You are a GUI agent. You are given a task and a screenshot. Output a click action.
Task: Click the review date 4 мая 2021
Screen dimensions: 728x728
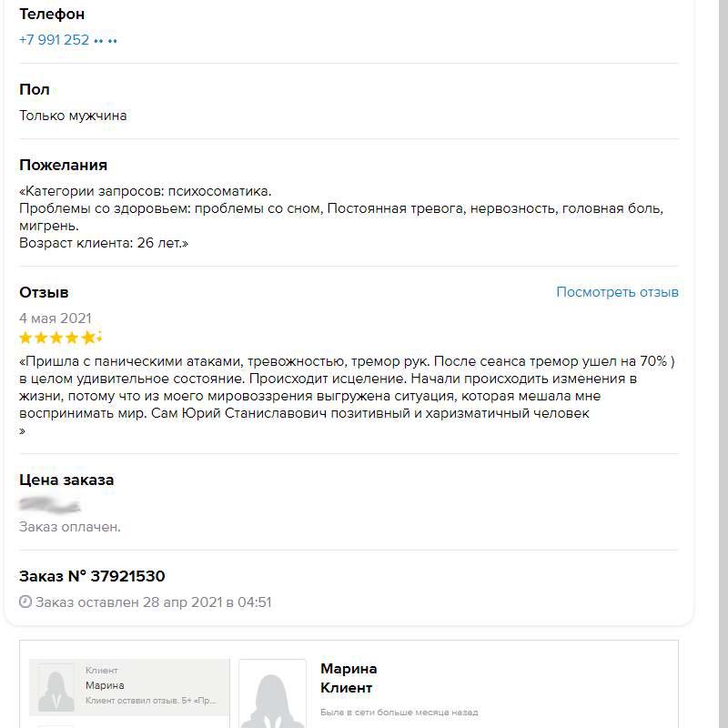(x=56, y=318)
